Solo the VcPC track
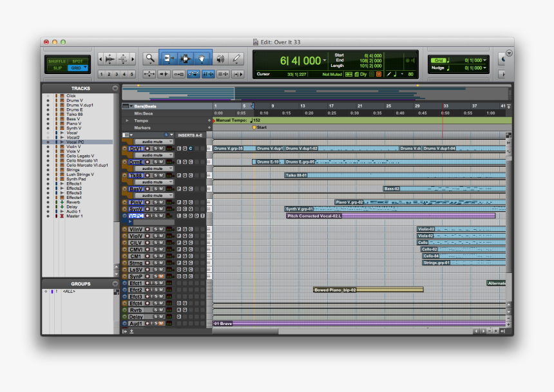The height and width of the screenshot is (392, 554). click(x=156, y=216)
